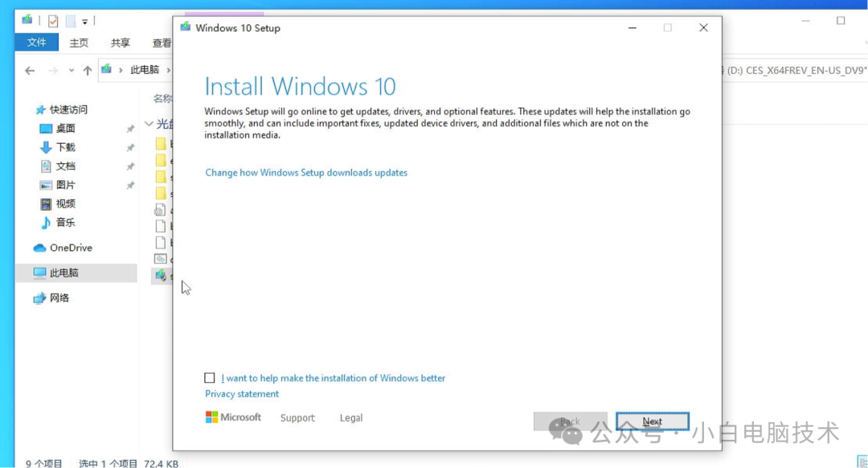Click the pin icon beside 桌面

[x=130, y=129]
